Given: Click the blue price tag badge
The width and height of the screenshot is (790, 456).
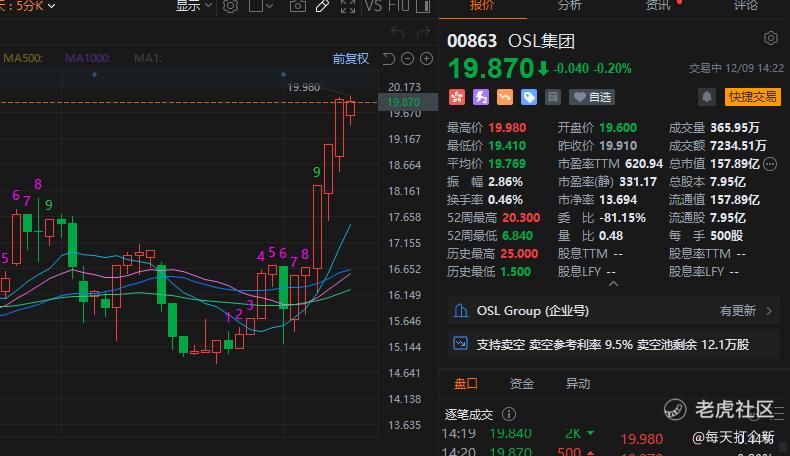Looking at the screenshot, I should pos(529,97).
